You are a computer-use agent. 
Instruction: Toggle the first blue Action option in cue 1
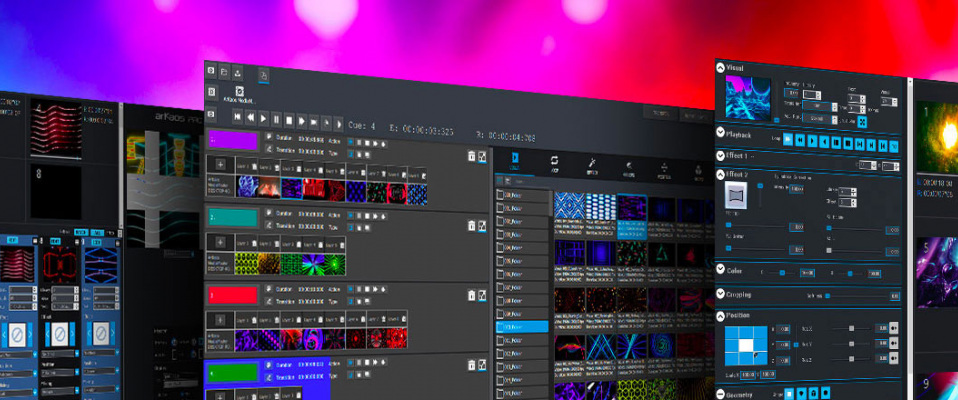[351, 142]
